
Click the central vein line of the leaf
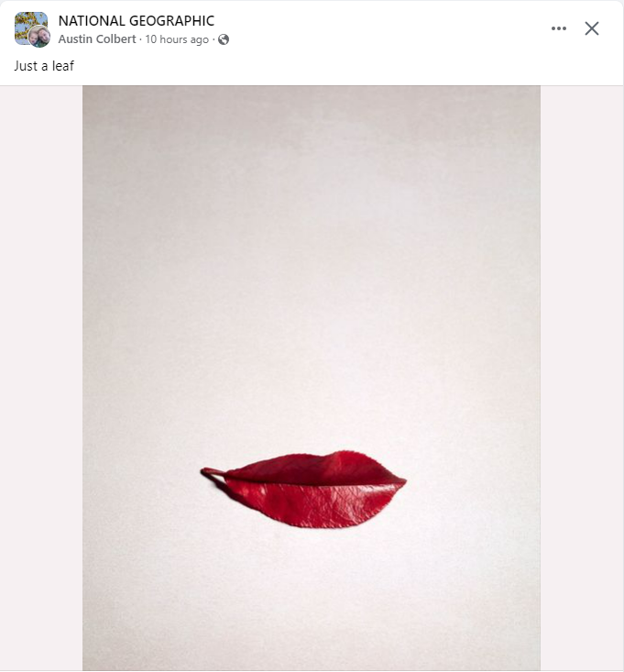click(x=312, y=481)
